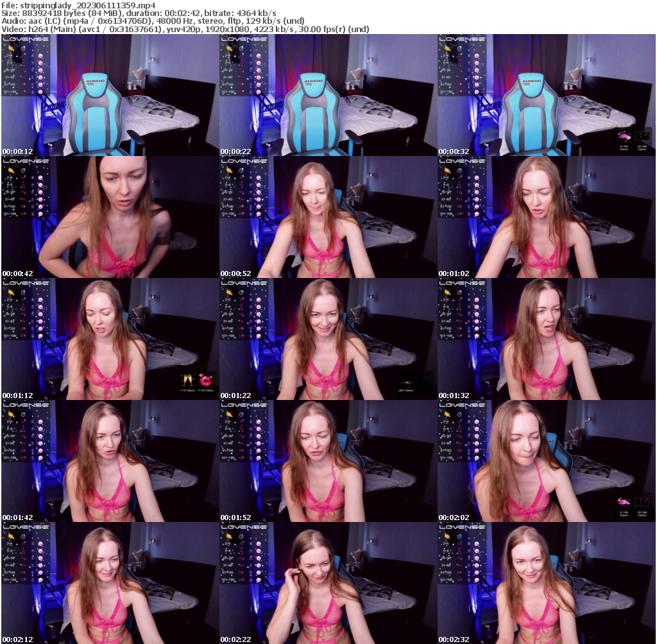Screen dimensions: 657x644
Task: Select the pink toy 51-100 Tokens icon
Action: (x=624, y=136)
